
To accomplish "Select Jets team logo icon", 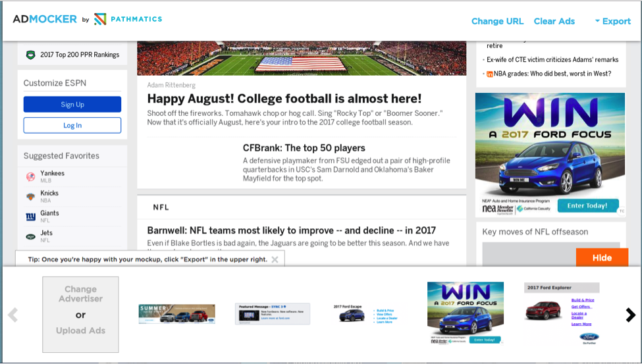I will click(x=31, y=237).
